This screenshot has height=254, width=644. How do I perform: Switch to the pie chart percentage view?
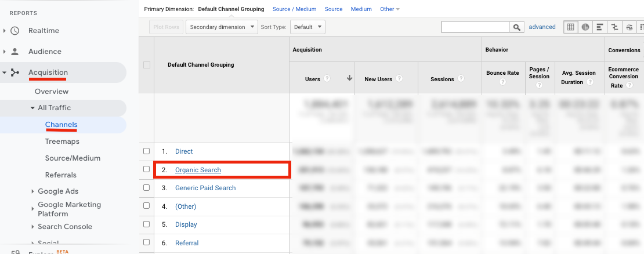click(x=585, y=27)
